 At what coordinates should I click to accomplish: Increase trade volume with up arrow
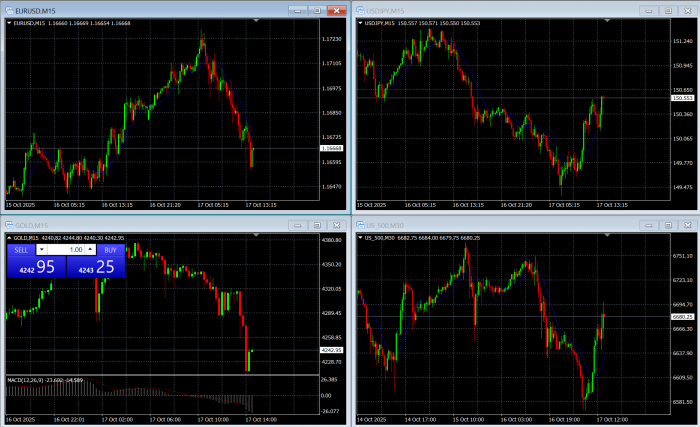click(91, 249)
